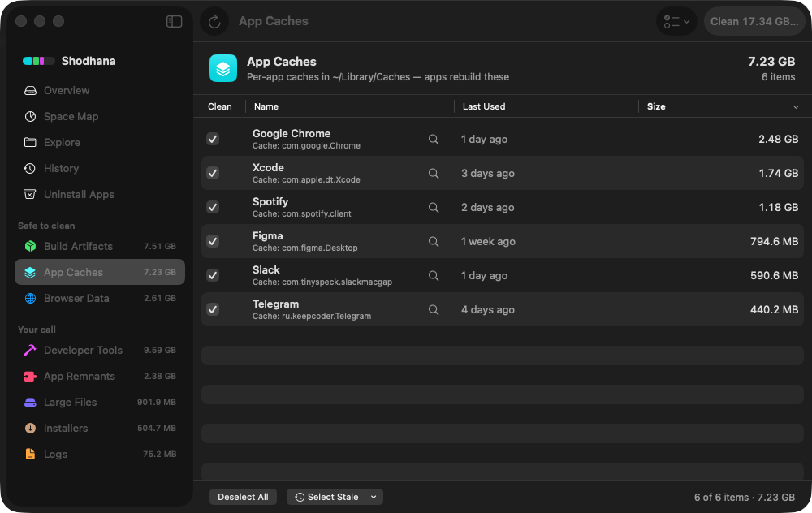Uncheck Slack cache checkbox
Viewport: 812px width, 513px height.
point(213,276)
